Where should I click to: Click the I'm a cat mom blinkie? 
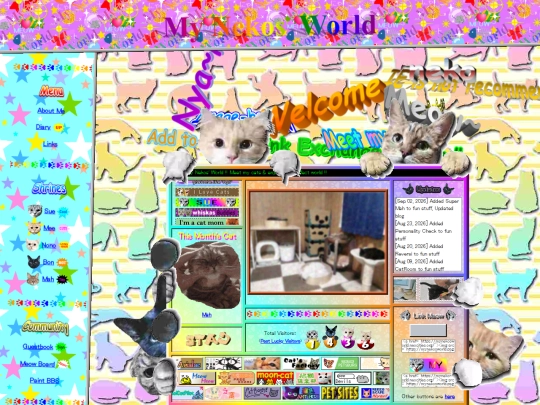207,222
